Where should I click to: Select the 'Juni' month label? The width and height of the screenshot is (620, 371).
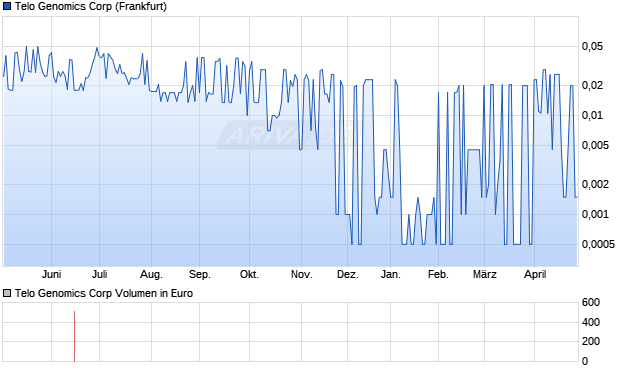click(51, 274)
